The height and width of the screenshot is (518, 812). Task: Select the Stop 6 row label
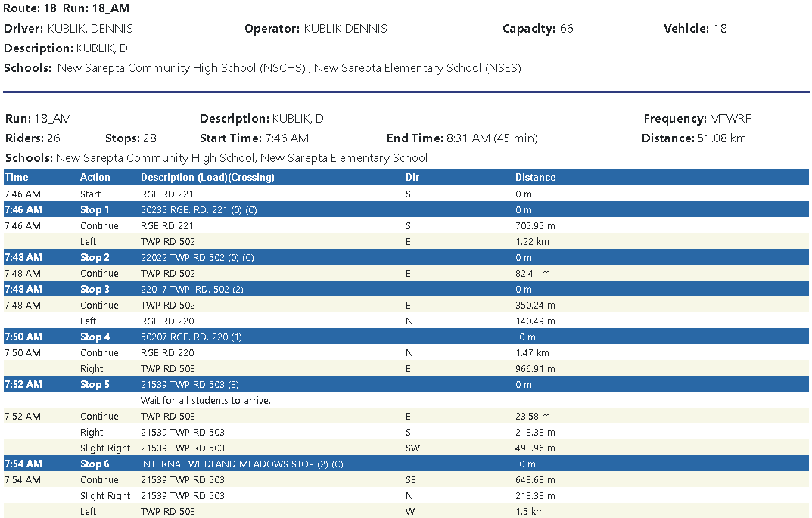click(95, 464)
